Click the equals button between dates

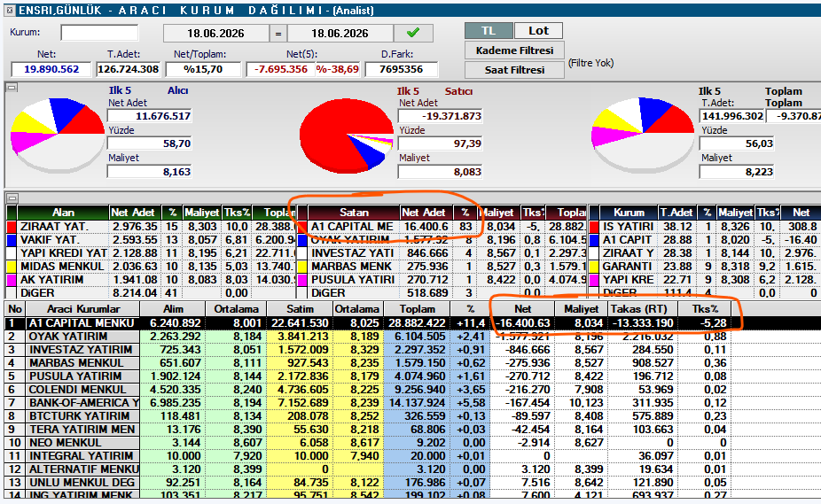pyautogui.click(x=278, y=34)
